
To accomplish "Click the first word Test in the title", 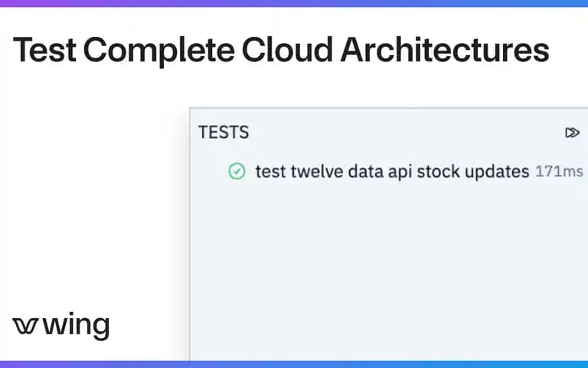I will coord(44,50).
